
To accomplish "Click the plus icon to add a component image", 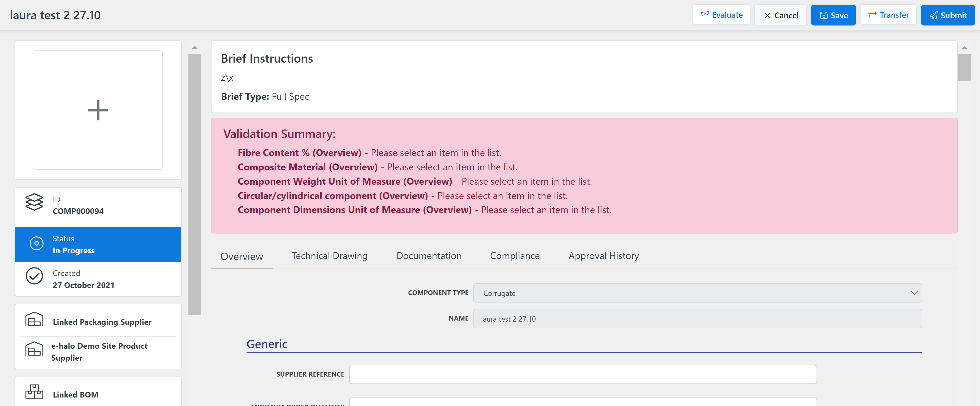I will point(98,110).
